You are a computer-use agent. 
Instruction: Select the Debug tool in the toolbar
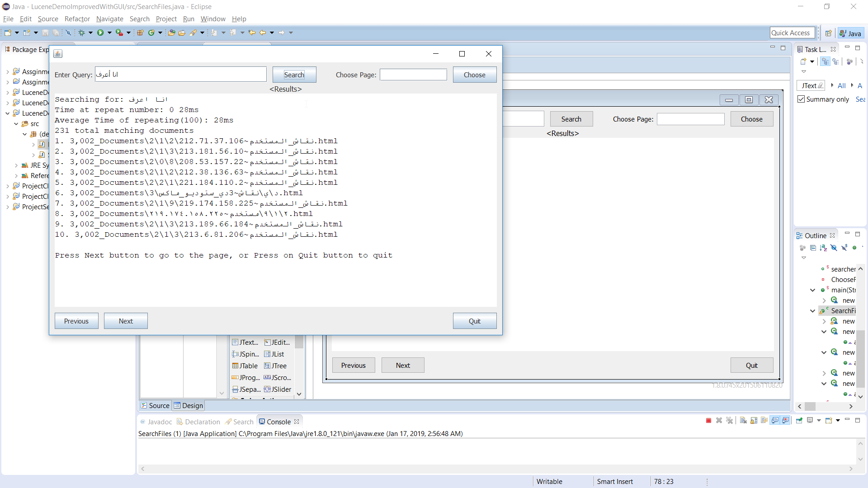coord(81,33)
